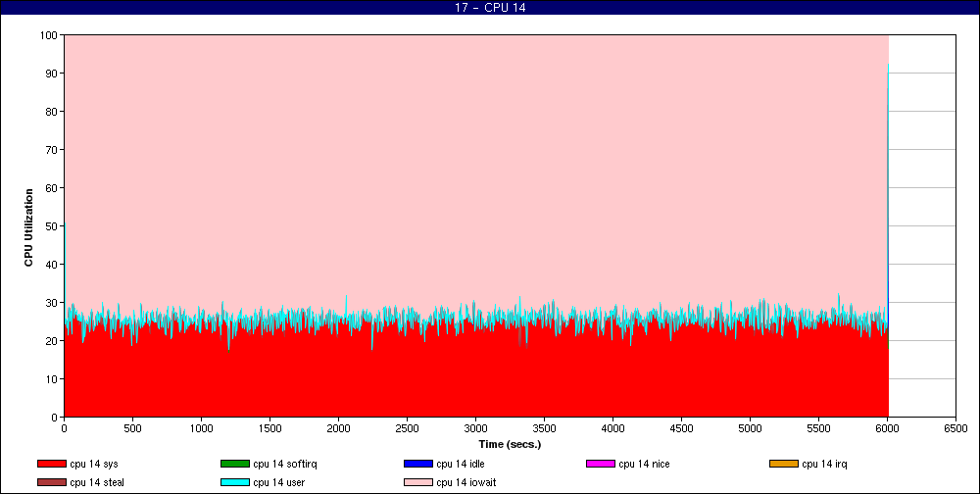Click the 4500 tick label on time axis
Screen dimensions: 980x494
coord(681,429)
